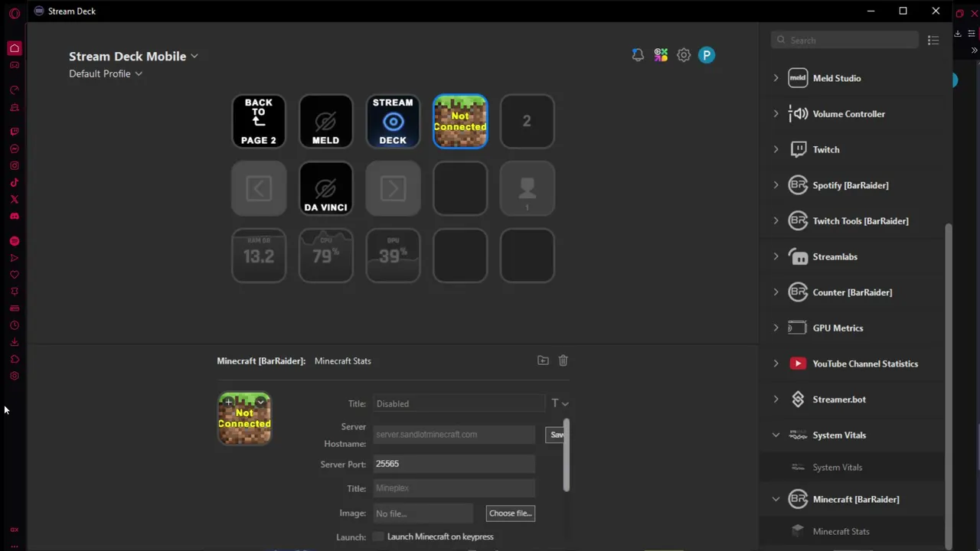Viewport: 980px width, 551px height.
Task: Expand Spotify [BarRaider] category
Action: tap(776, 185)
